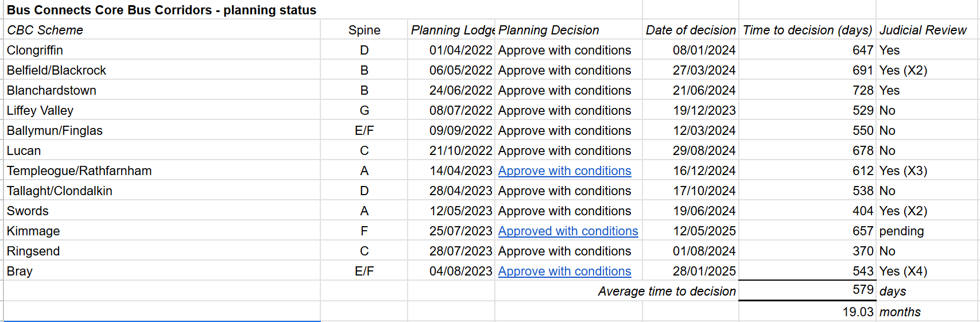Select the Liffey Valley scheme cell
This screenshot has height=322, width=980.
(162, 110)
